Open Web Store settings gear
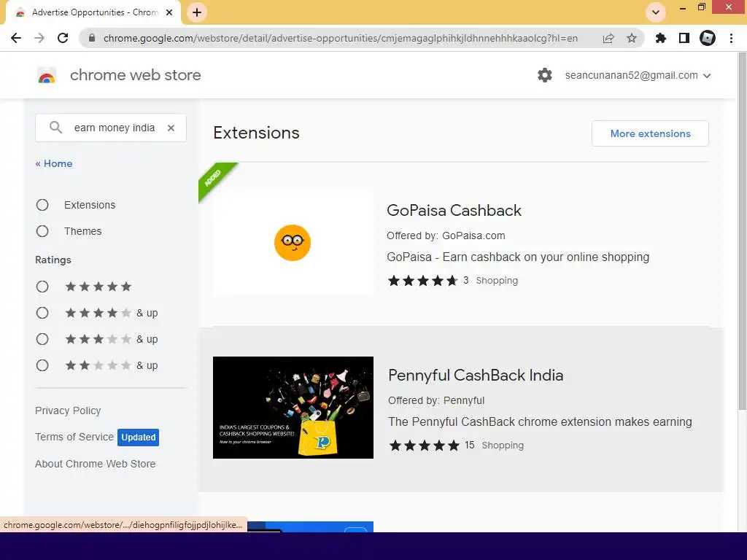The image size is (747, 560). coord(544,75)
